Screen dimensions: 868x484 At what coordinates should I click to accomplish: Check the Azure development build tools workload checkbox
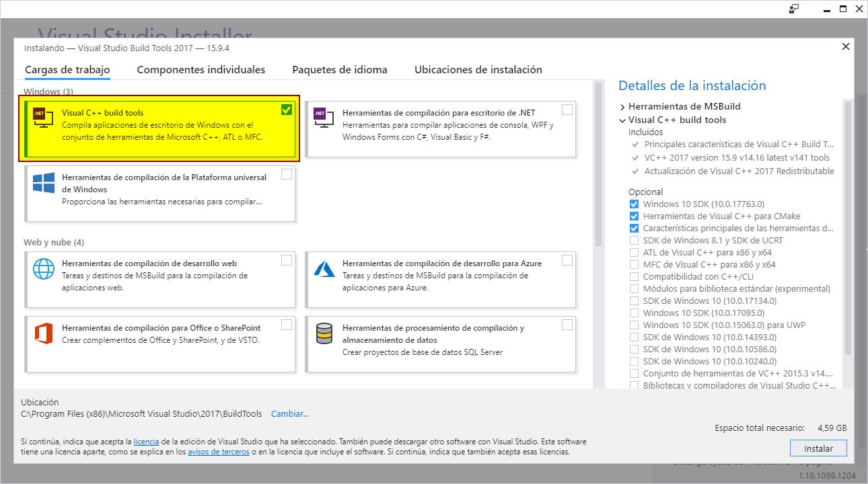pos(567,260)
